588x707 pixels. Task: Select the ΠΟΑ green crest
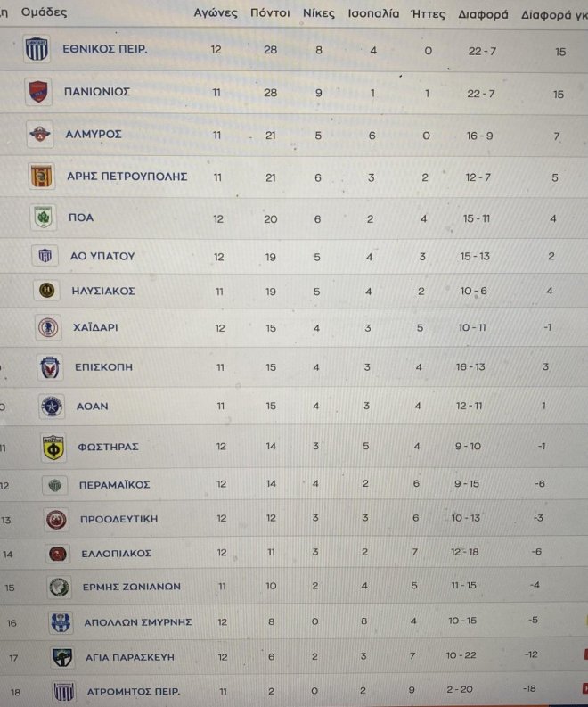point(44,218)
